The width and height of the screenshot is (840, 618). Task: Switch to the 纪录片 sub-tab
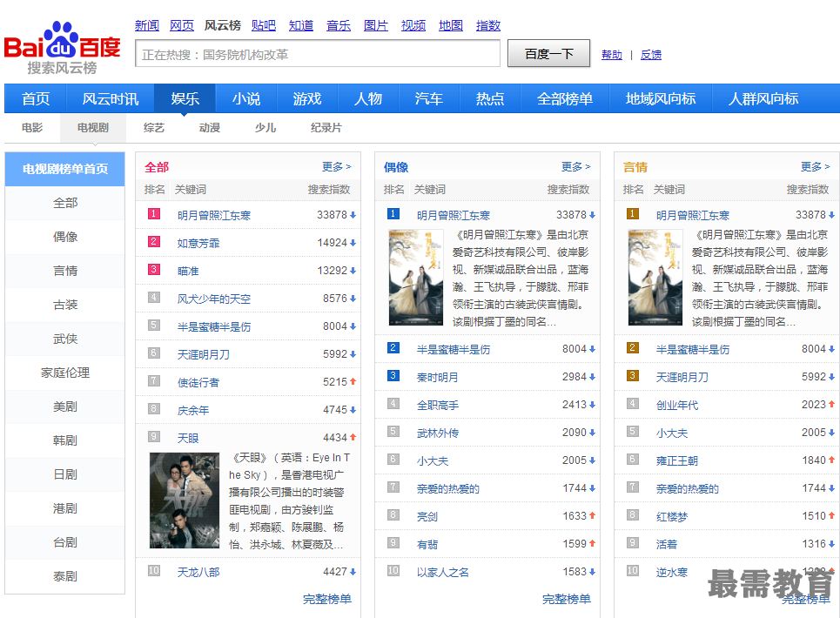326,127
